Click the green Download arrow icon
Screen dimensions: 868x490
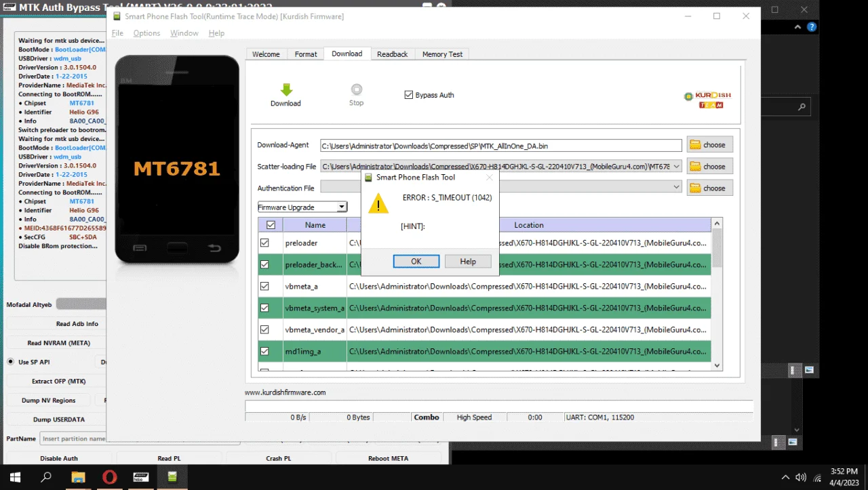coord(286,89)
